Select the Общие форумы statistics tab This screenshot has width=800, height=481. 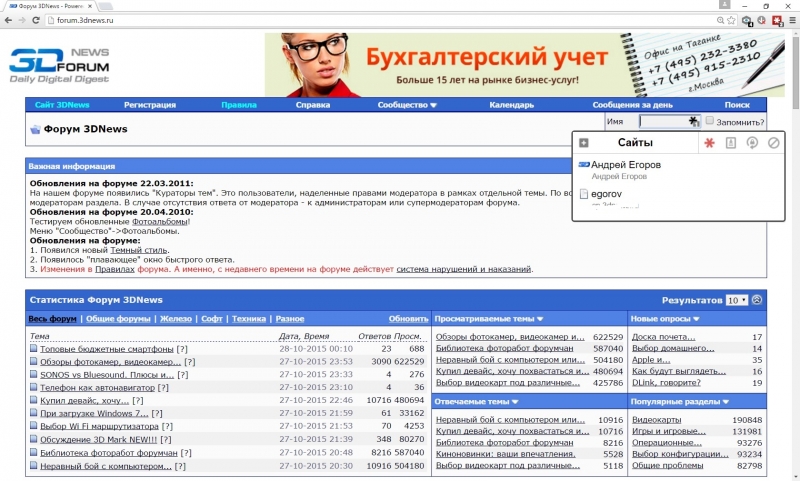tap(118, 319)
